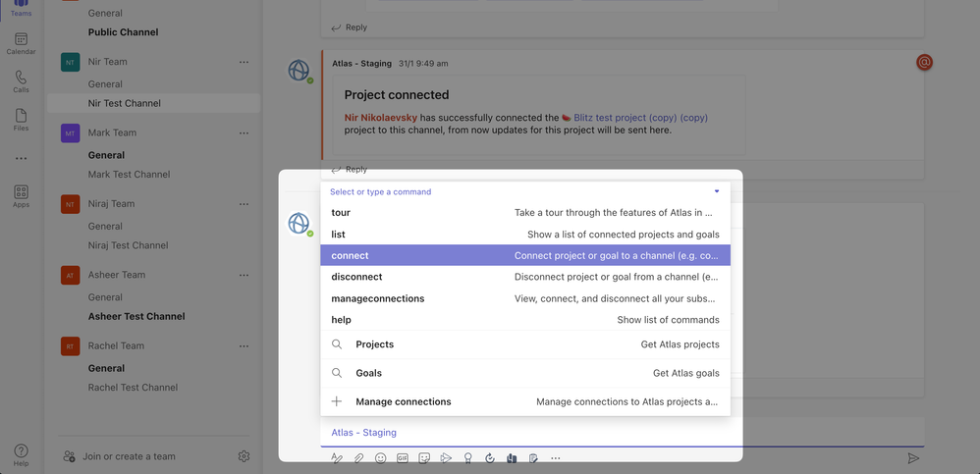The height and width of the screenshot is (474, 980).
Task: Open more apps ellipsis in left rail
Action: (22, 159)
